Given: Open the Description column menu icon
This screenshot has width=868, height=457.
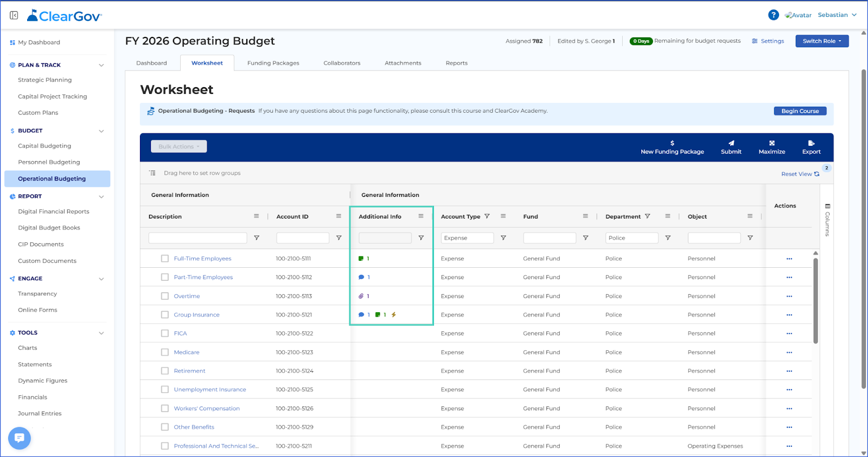Looking at the screenshot, I should point(256,216).
